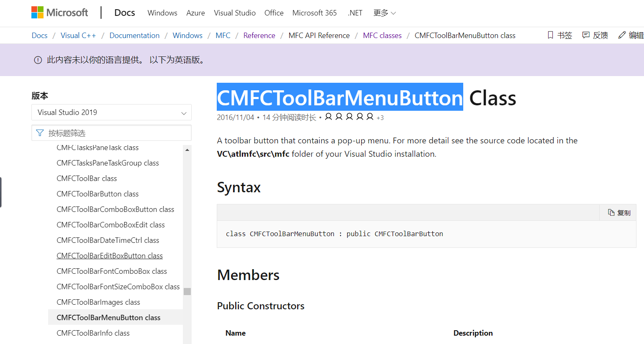Click the edit pencil icon

(x=622, y=35)
